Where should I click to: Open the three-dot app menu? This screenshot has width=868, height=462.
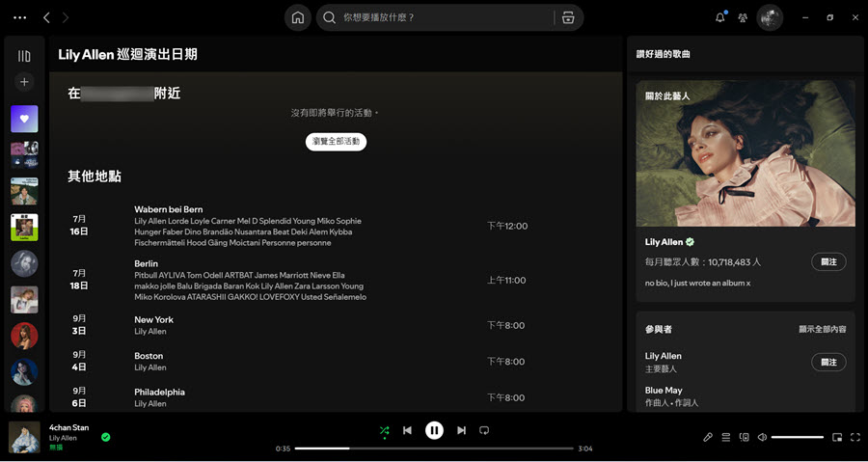(20, 17)
